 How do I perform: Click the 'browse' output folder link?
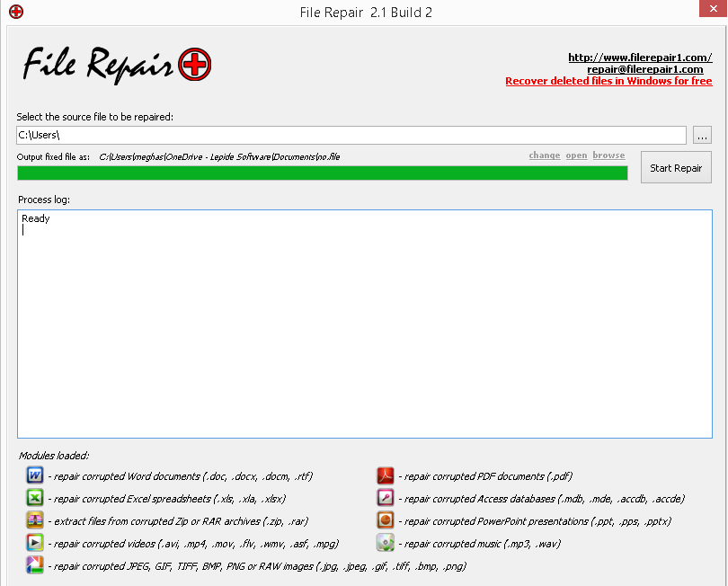click(608, 155)
